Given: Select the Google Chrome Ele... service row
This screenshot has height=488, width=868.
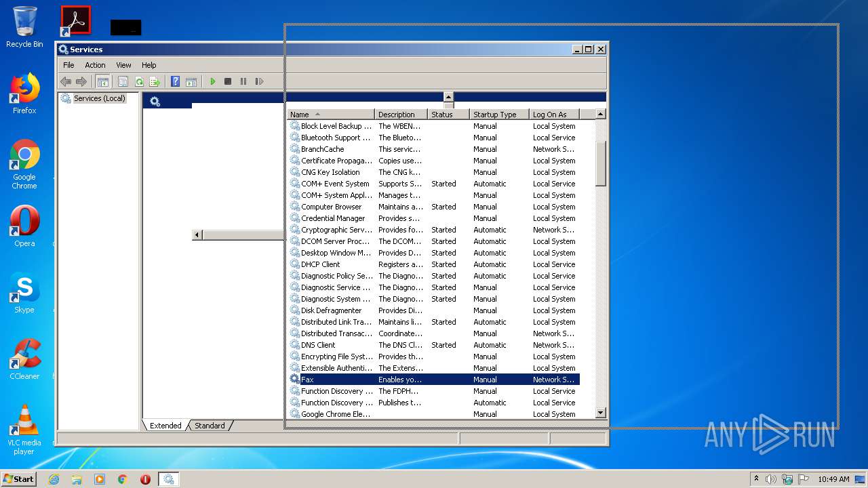Looking at the screenshot, I should click(434, 414).
